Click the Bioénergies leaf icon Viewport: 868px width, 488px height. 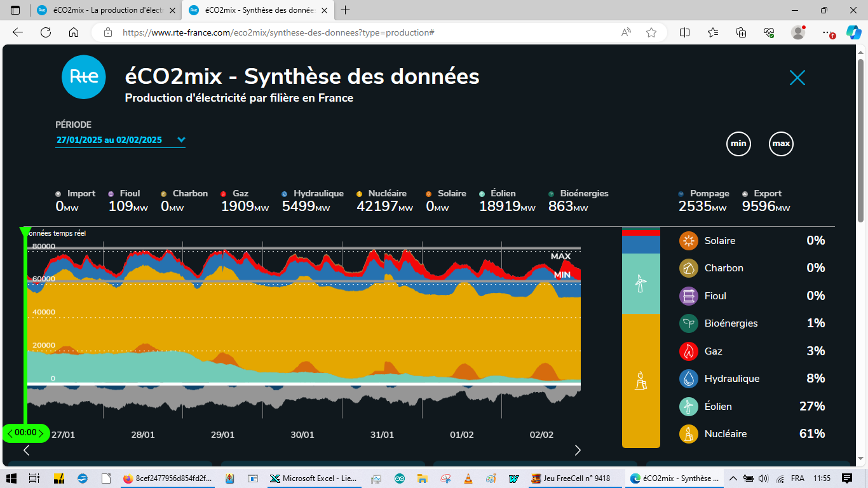point(689,323)
